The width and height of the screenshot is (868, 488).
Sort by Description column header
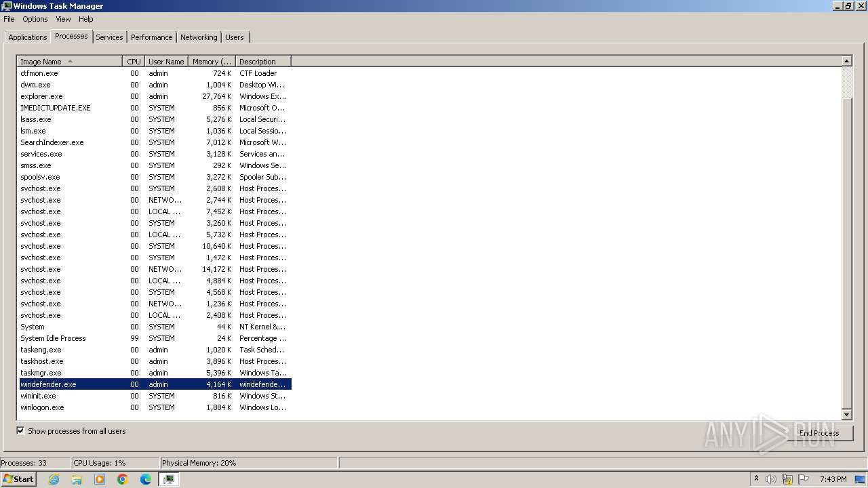pos(263,62)
